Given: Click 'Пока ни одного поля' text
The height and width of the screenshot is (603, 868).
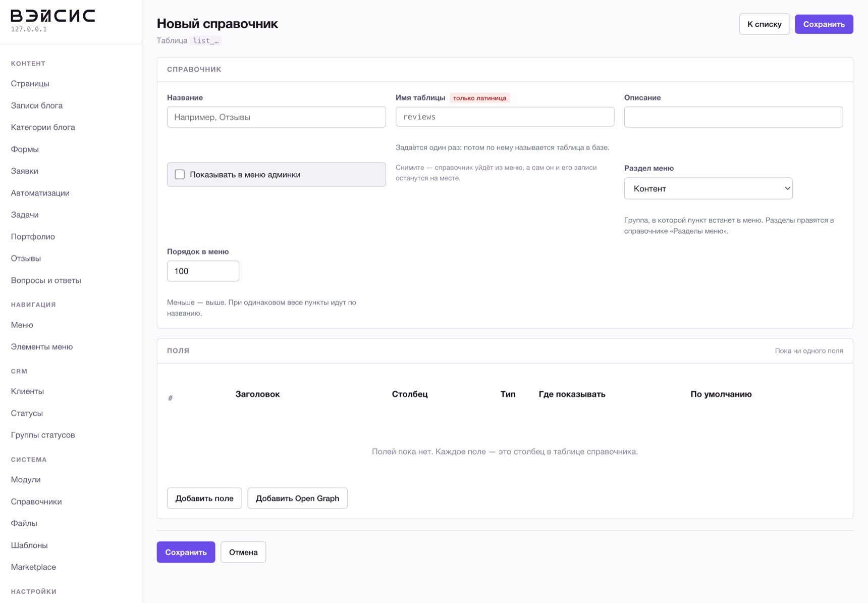Looking at the screenshot, I should pyautogui.click(x=809, y=350).
